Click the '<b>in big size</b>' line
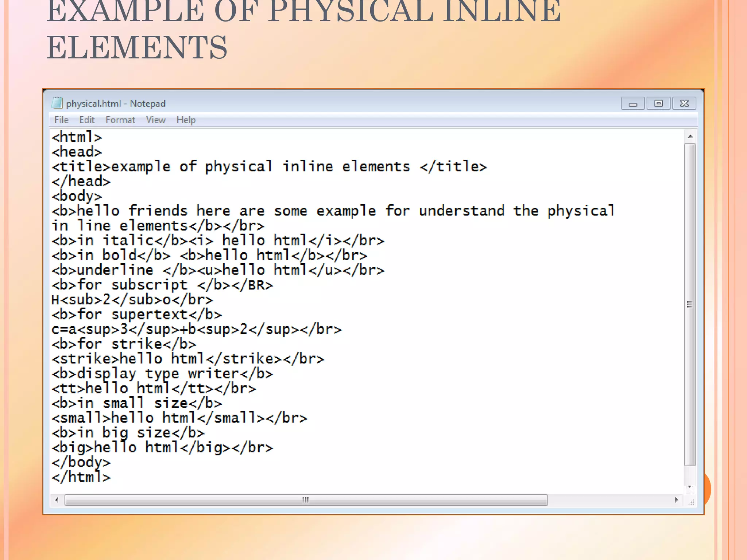 pyautogui.click(x=128, y=433)
